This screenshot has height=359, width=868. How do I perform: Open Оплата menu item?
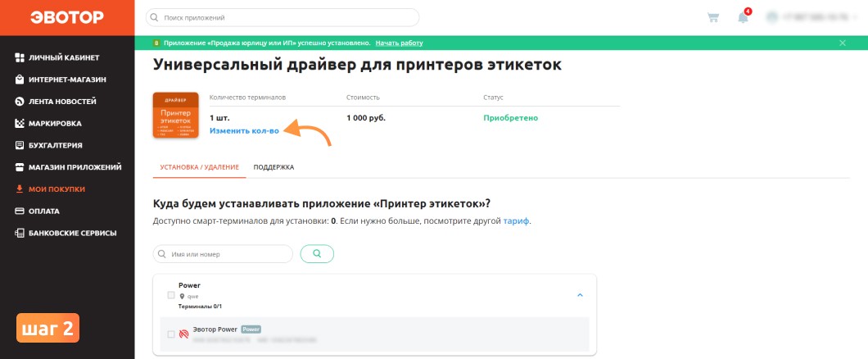click(44, 211)
